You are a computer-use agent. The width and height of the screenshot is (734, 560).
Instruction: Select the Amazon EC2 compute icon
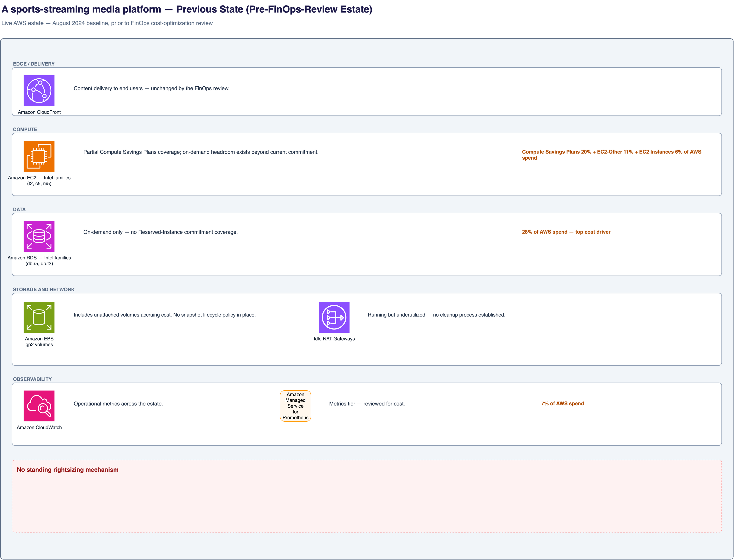(39, 156)
